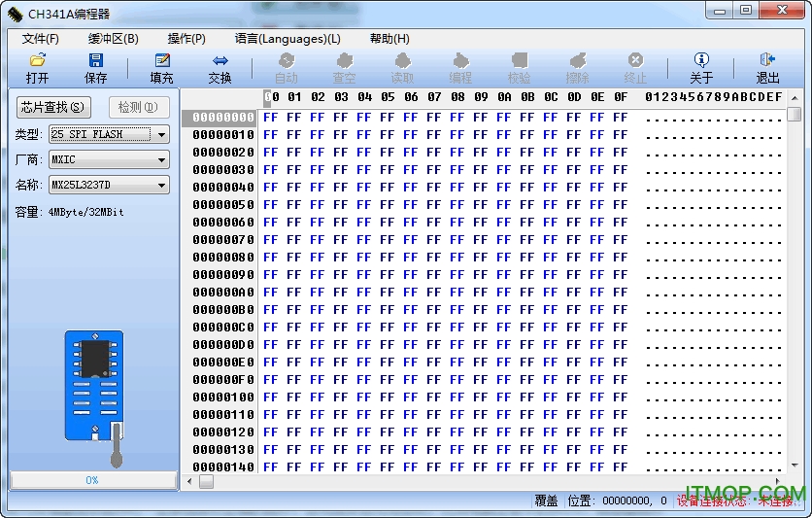Click the vertical scrollbar of hex view
Viewport: 812px width, 518px height.
coord(795,292)
